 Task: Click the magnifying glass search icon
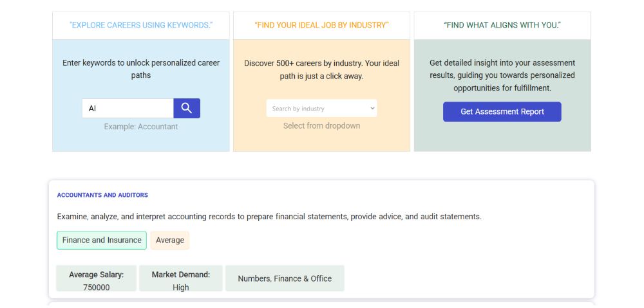coord(187,108)
